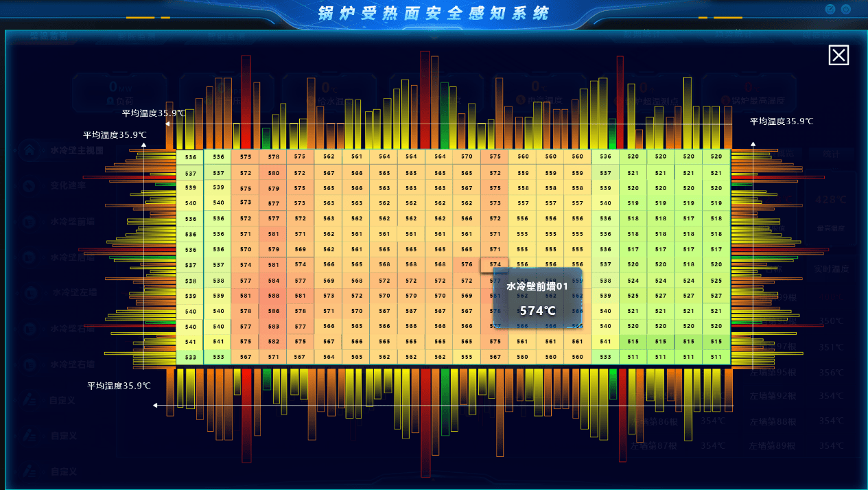This screenshot has width=868, height=490.
Task: Select the heatmap cell showing 580
Action: 273,173
